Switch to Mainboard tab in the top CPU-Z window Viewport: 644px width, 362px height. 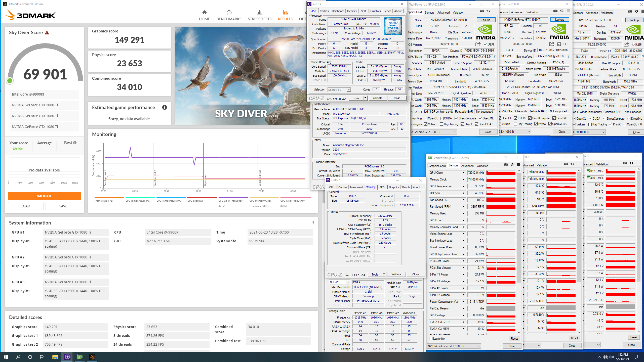coord(338,11)
